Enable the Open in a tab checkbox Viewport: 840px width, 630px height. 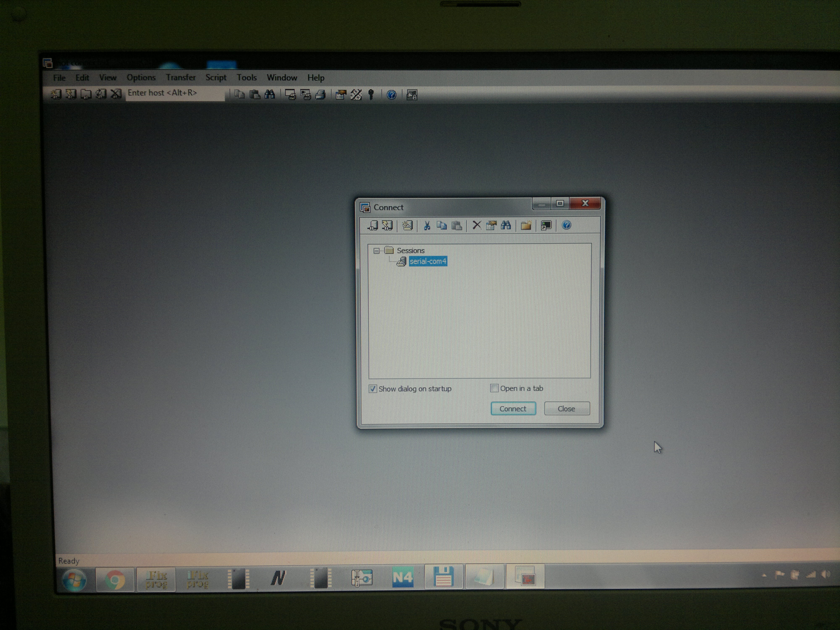494,388
